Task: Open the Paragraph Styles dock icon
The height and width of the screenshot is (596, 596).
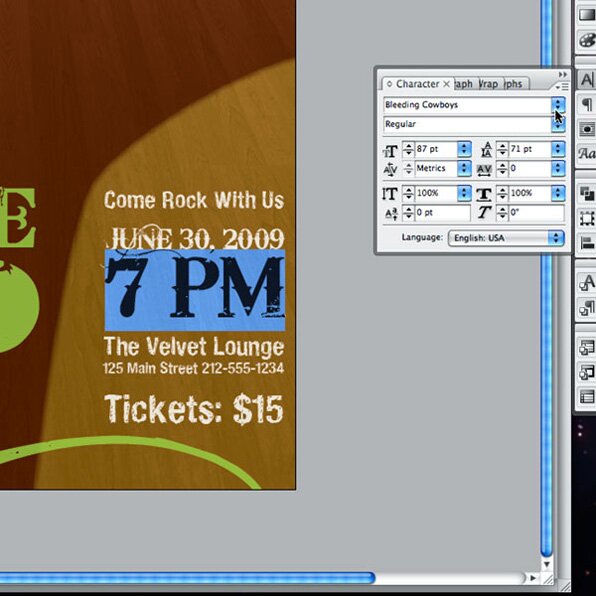Action: coord(587,308)
